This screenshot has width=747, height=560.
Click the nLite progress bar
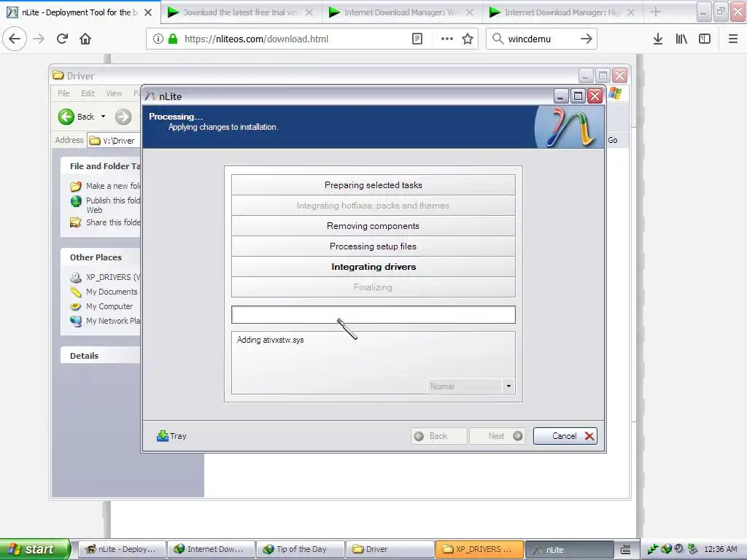pos(373,315)
